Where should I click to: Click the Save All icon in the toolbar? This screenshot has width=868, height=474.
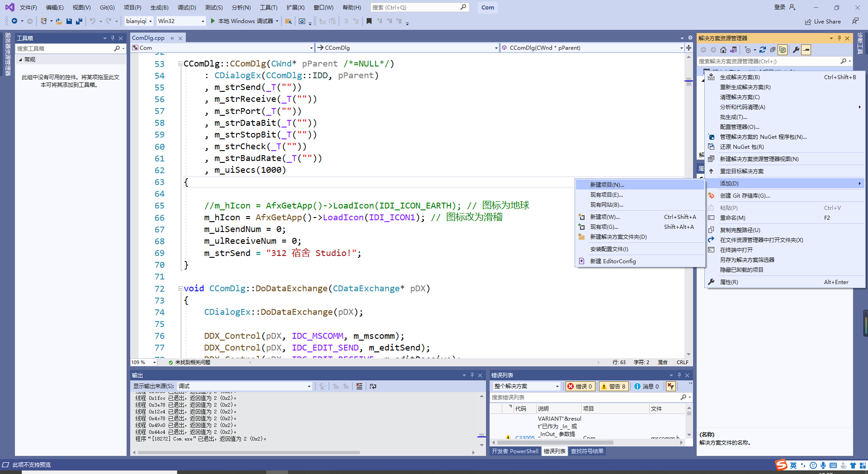point(79,21)
